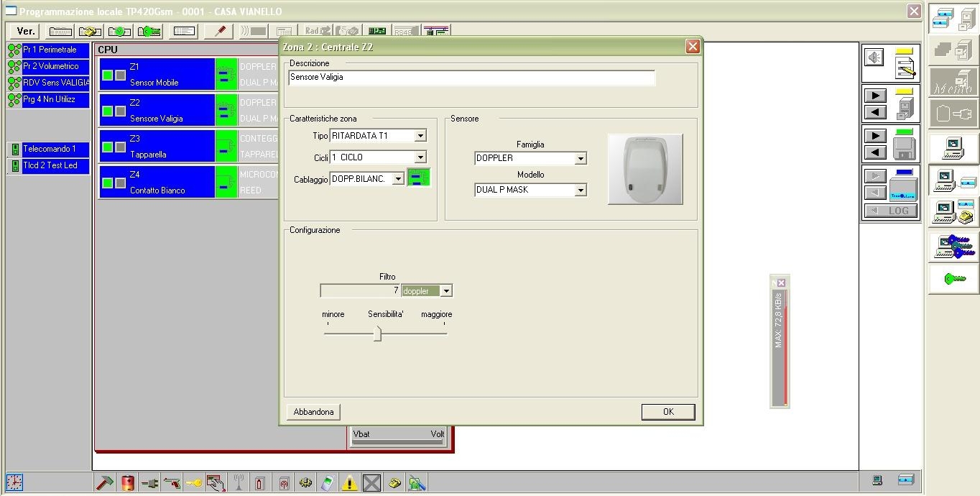Click the yellow key icon in bottom bar
Image resolution: width=980 pixels, height=496 pixels.
[x=194, y=482]
